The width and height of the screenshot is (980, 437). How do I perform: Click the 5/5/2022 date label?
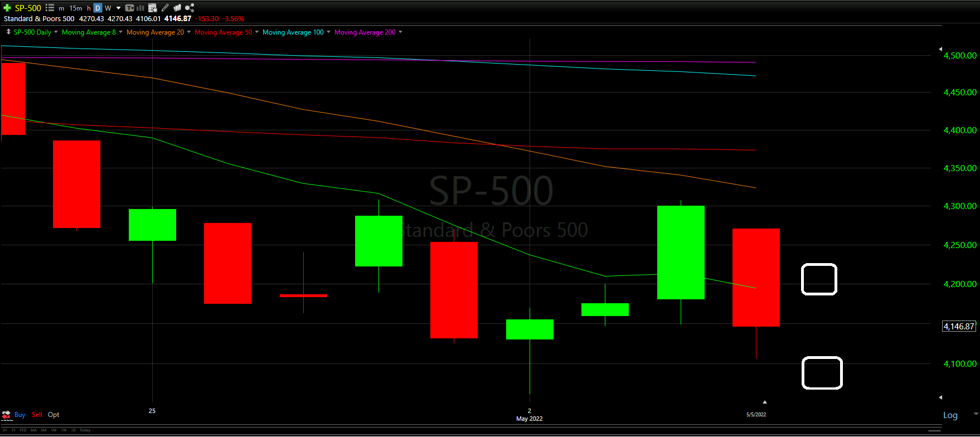coord(756,415)
